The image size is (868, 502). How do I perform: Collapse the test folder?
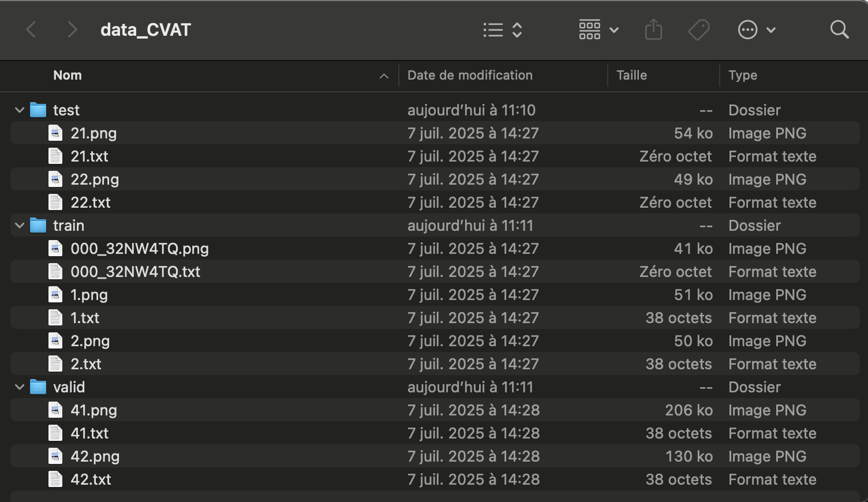tap(20, 110)
